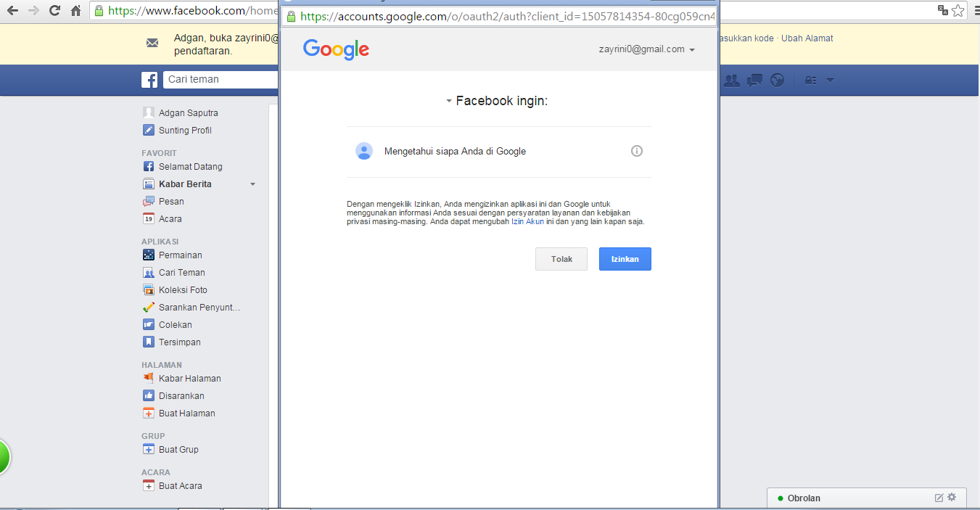980x510 pixels.
Task: Click the HALAMAN section heading
Action: 162,365
